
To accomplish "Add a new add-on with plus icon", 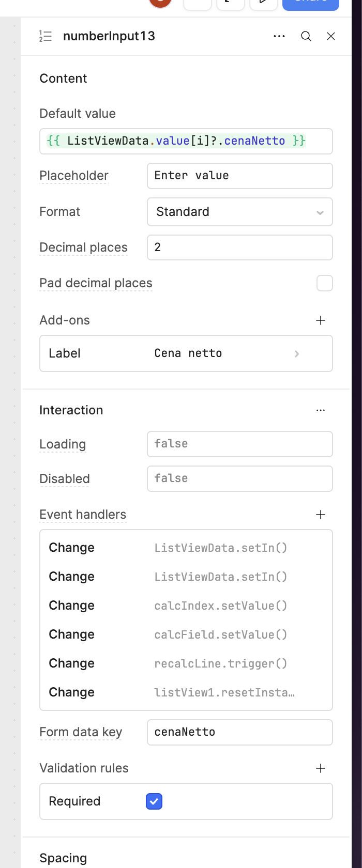I will click(321, 320).
